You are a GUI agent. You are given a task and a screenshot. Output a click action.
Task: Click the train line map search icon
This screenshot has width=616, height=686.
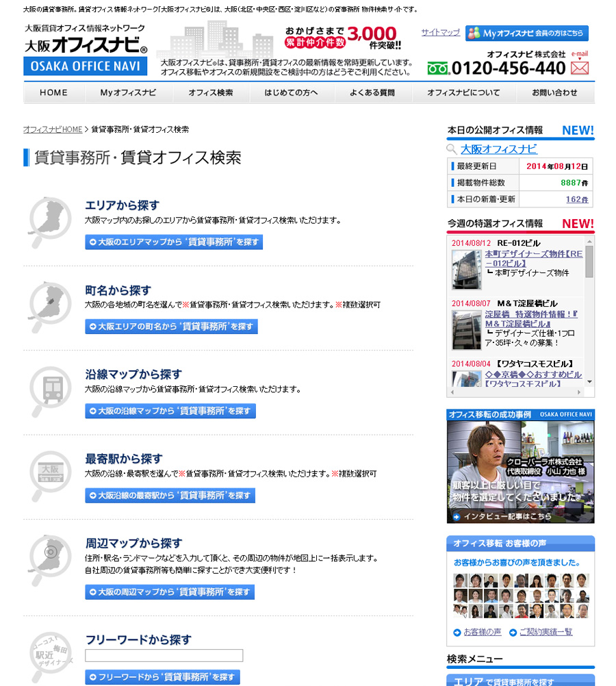pyautogui.click(x=49, y=392)
